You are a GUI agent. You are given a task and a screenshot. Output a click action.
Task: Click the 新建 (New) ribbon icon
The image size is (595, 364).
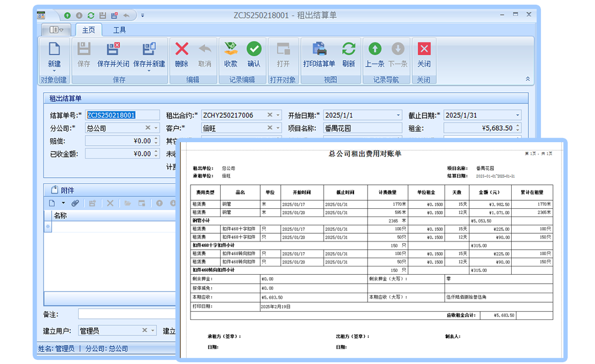tap(54, 50)
